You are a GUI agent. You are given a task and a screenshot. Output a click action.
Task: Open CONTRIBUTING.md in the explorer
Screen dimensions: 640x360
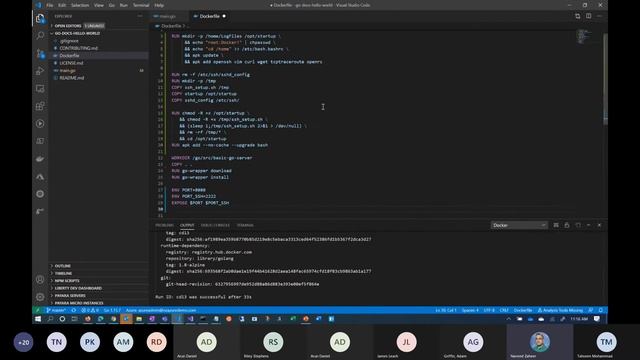pyautogui.click(x=98, y=48)
